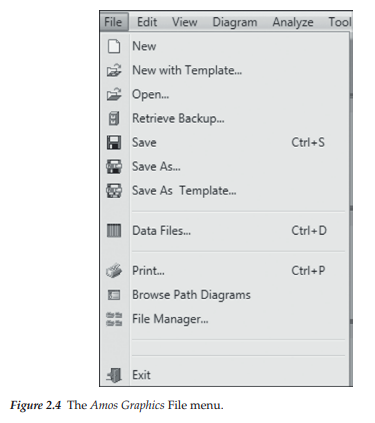The height and width of the screenshot is (423, 375).
Task: Select Data Files... menu entry
Action: click(x=161, y=230)
